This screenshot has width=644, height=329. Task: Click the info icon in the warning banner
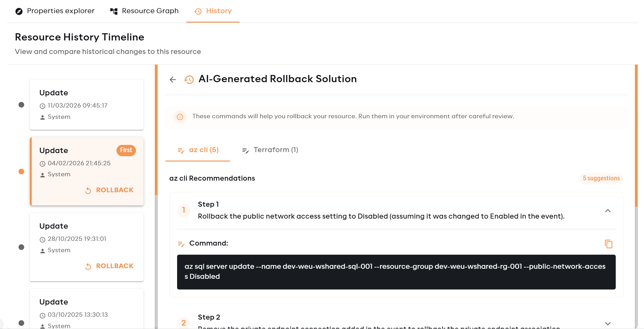pyautogui.click(x=180, y=117)
